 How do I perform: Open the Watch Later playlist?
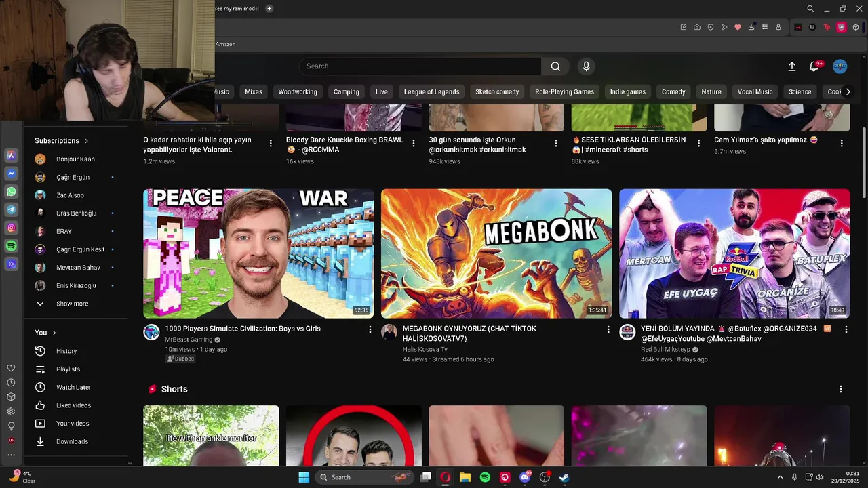[73, 387]
